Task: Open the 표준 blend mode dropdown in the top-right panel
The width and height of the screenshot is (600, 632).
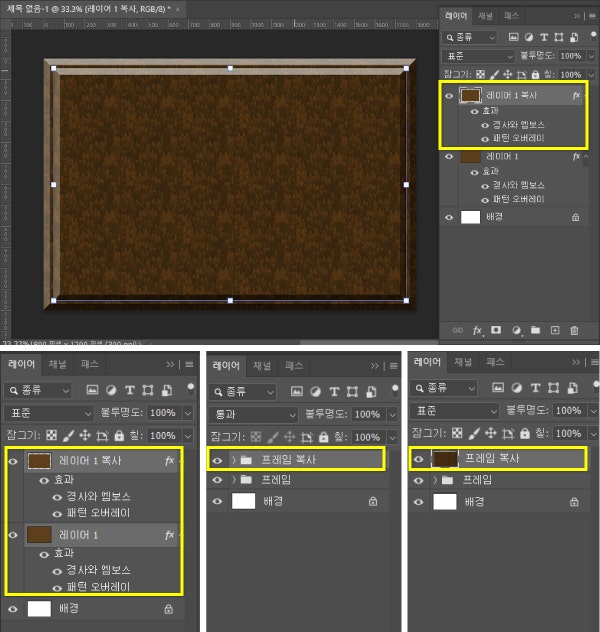Action: click(x=478, y=56)
